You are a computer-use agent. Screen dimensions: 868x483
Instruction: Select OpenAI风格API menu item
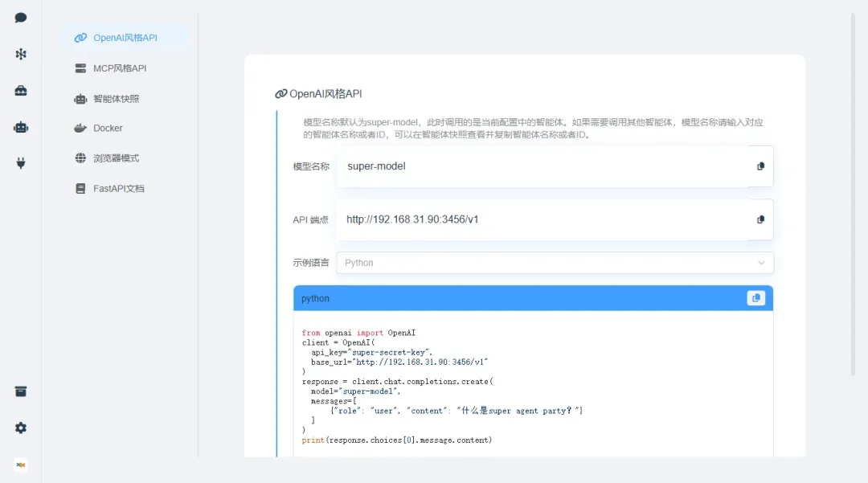[125, 38]
